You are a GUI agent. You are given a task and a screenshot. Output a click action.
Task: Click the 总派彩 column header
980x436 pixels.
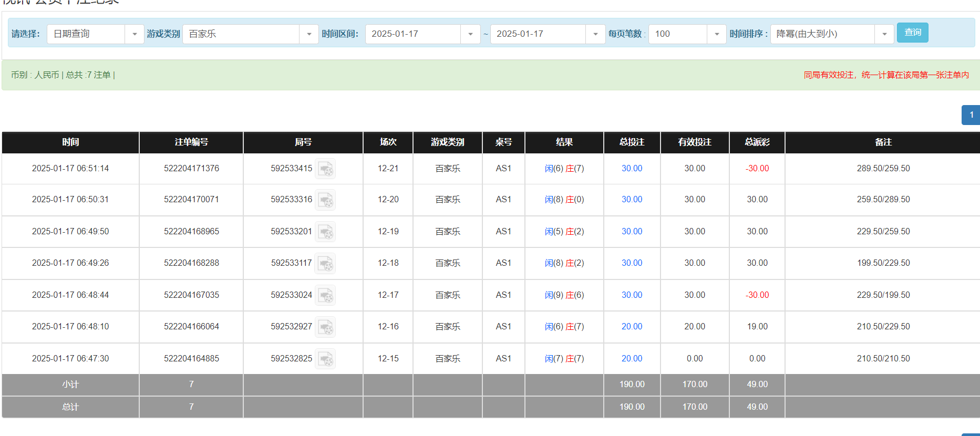tap(757, 142)
